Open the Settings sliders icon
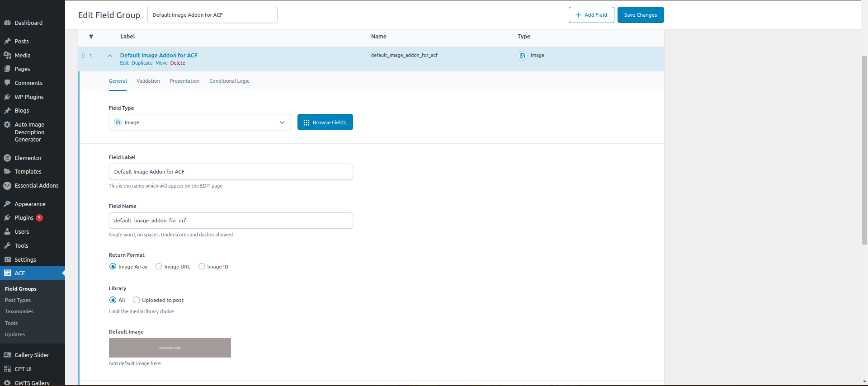This screenshot has height=386, width=868. (7, 259)
